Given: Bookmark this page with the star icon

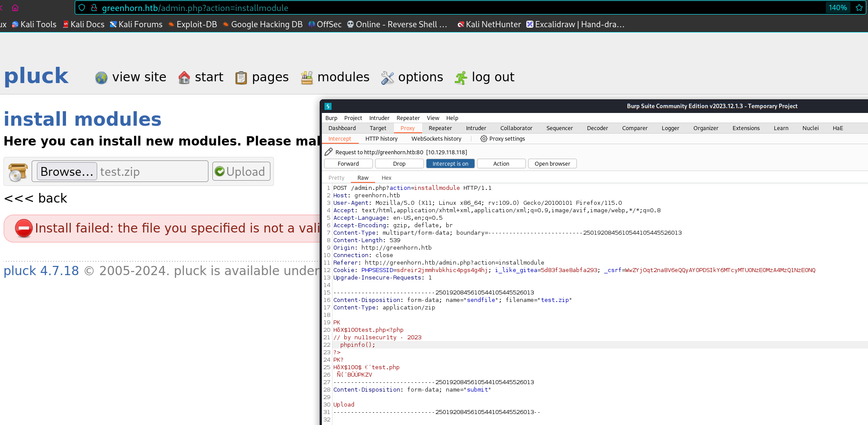Looking at the screenshot, I should (859, 7).
